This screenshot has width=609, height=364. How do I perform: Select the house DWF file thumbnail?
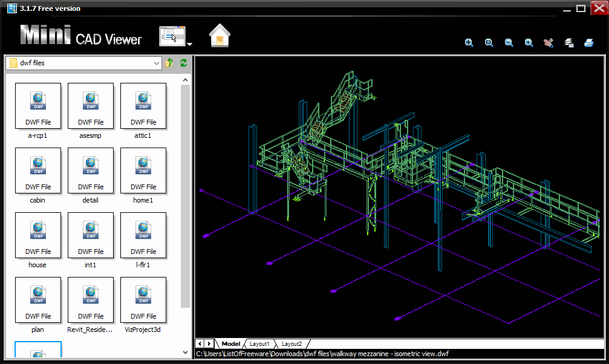(x=38, y=235)
